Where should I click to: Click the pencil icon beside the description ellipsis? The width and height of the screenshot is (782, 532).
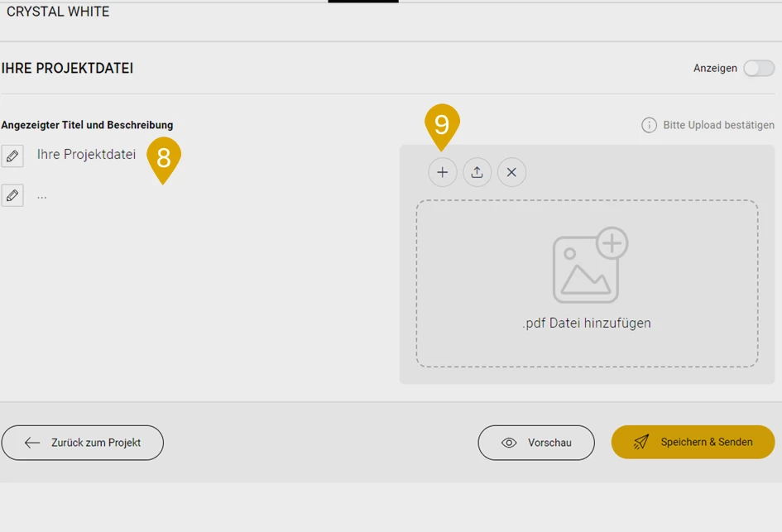(x=12, y=195)
